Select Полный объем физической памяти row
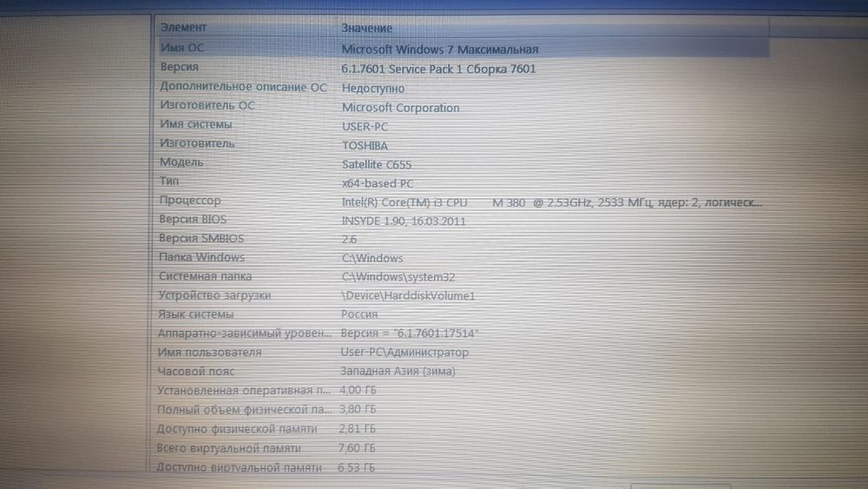This screenshot has height=489, width=868. (244, 410)
